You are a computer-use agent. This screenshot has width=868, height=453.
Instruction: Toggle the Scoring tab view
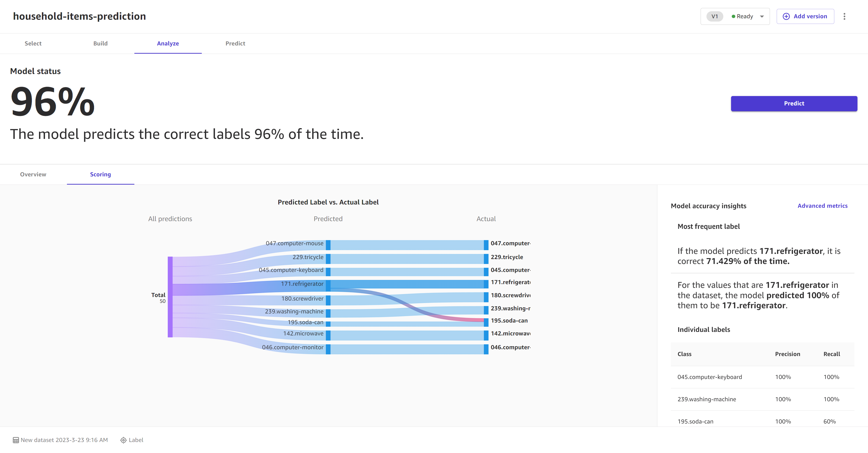[100, 174]
